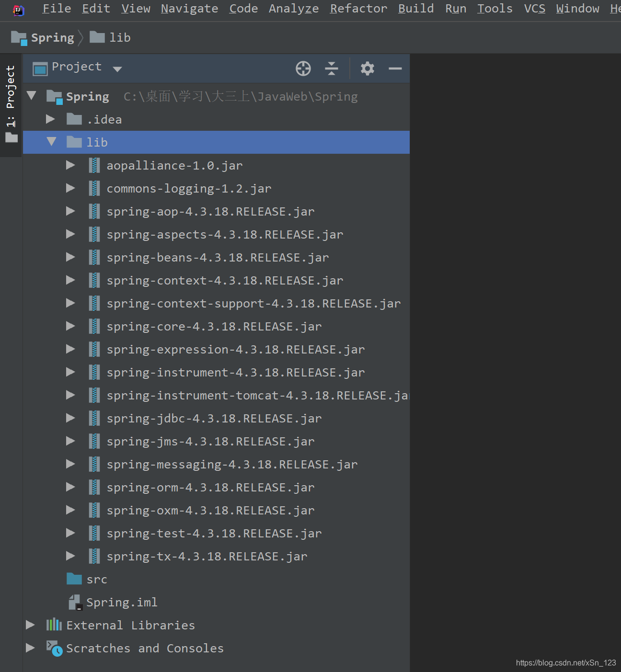Open the Navigate menu
The height and width of the screenshot is (672, 621).
(189, 9)
